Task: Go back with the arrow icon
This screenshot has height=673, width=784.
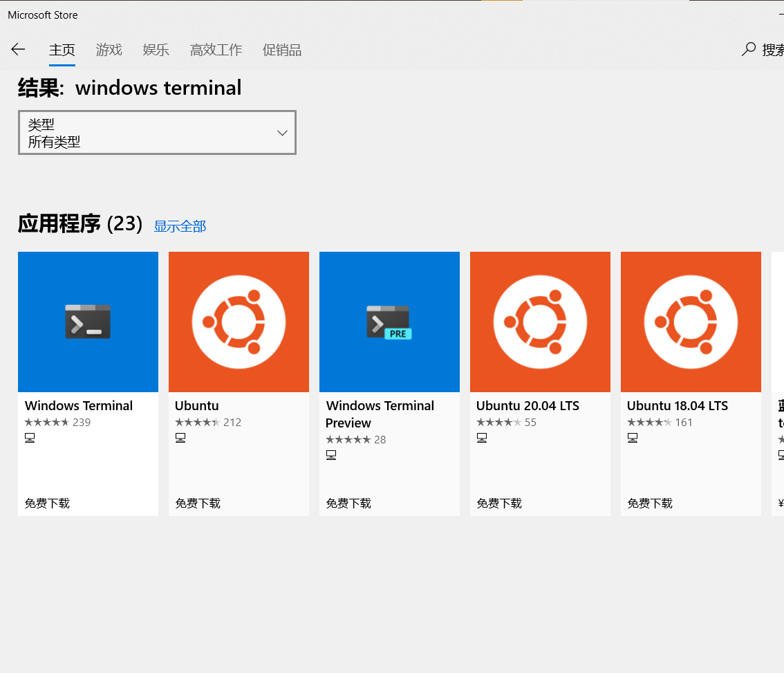Action: pos(18,49)
